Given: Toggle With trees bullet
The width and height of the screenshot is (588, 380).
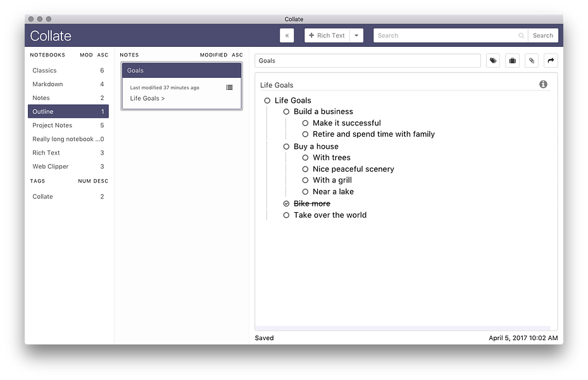Looking at the screenshot, I should point(305,158).
